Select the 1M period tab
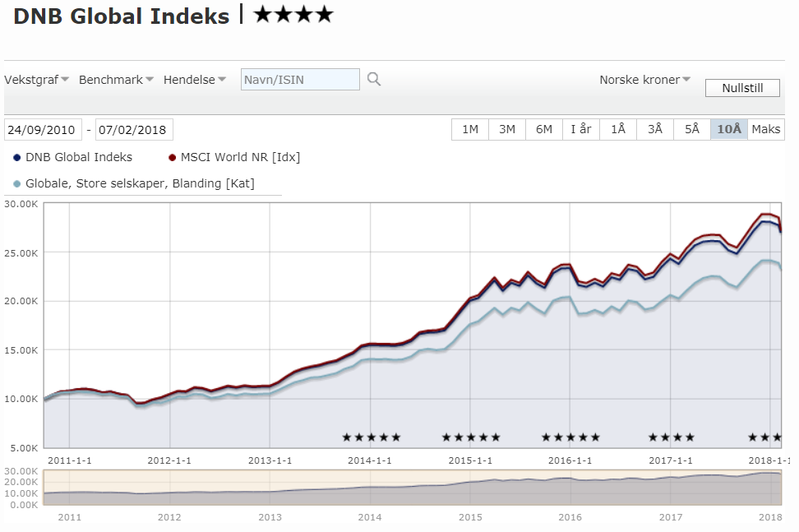This screenshot has height=532, width=799. pos(470,129)
